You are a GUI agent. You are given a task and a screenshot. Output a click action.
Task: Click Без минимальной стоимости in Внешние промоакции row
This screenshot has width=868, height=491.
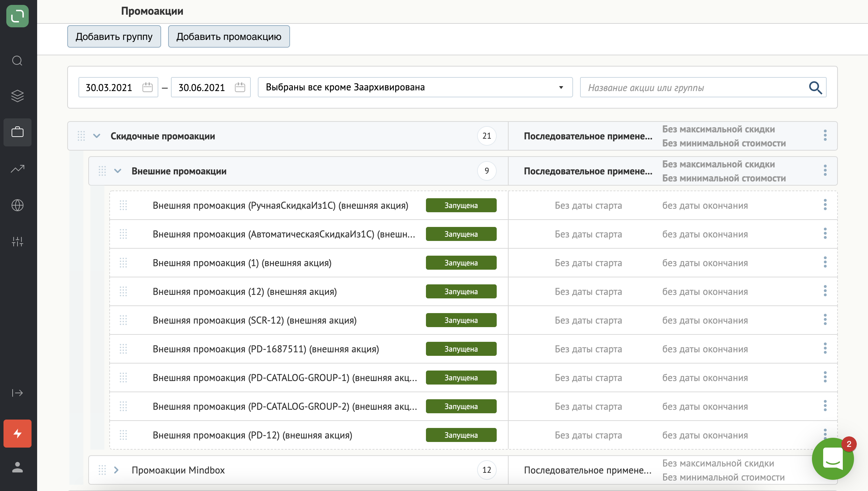[x=724, y=178]
